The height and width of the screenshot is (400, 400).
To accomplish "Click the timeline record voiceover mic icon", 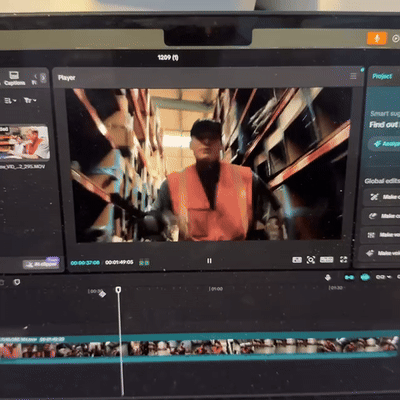I will 328,277.
